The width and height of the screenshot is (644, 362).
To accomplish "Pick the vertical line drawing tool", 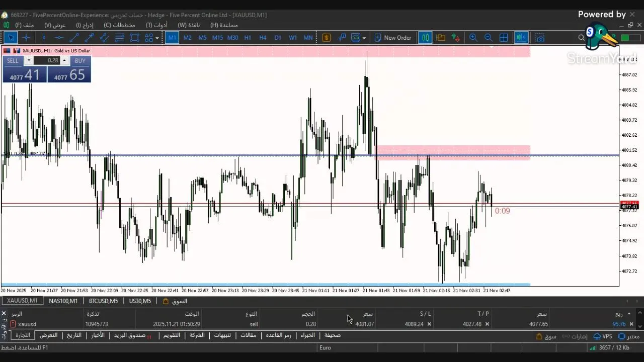I will [x=44, y=38].
